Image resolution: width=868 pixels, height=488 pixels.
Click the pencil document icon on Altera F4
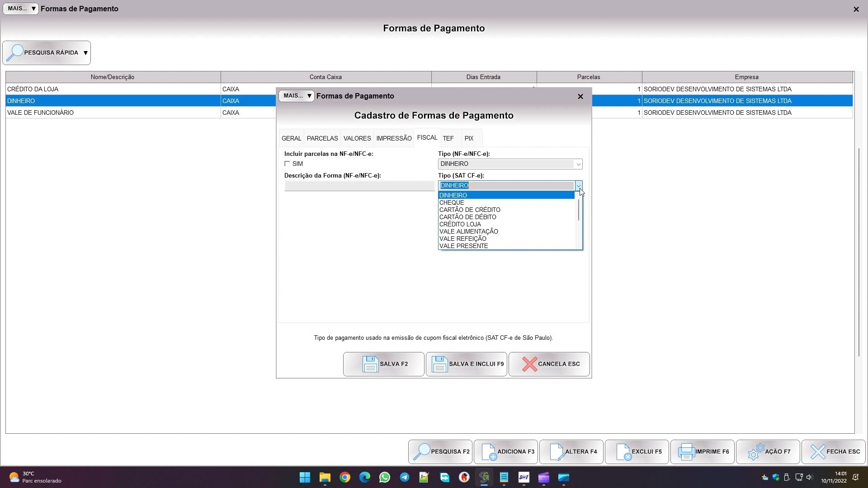pos(557,452)
